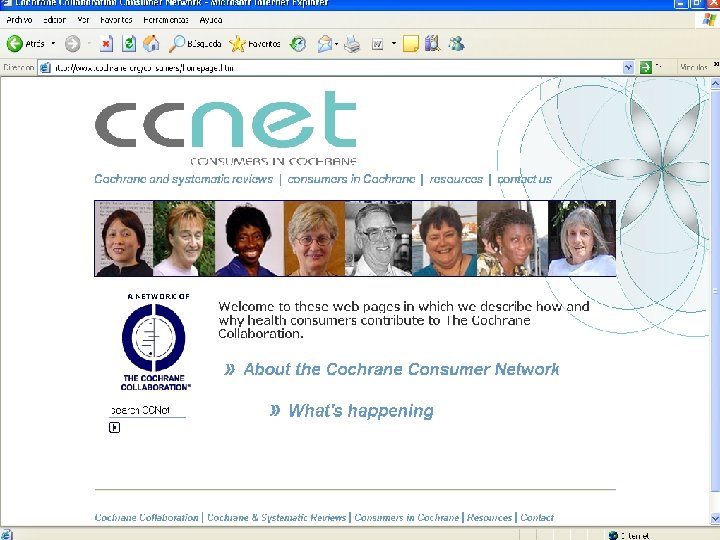Launch the Messenger people icon
Viewport: 720px width, 540px height.
coord(456,44)
